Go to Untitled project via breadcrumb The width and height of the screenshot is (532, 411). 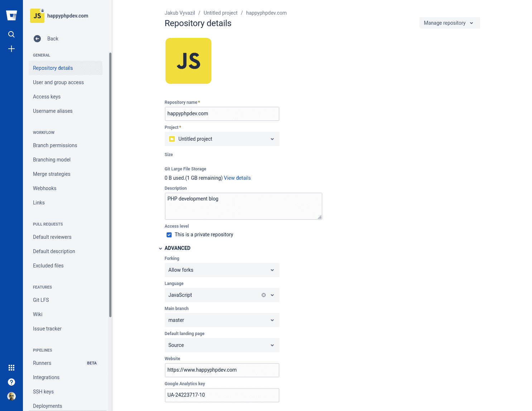coord(220,13)
